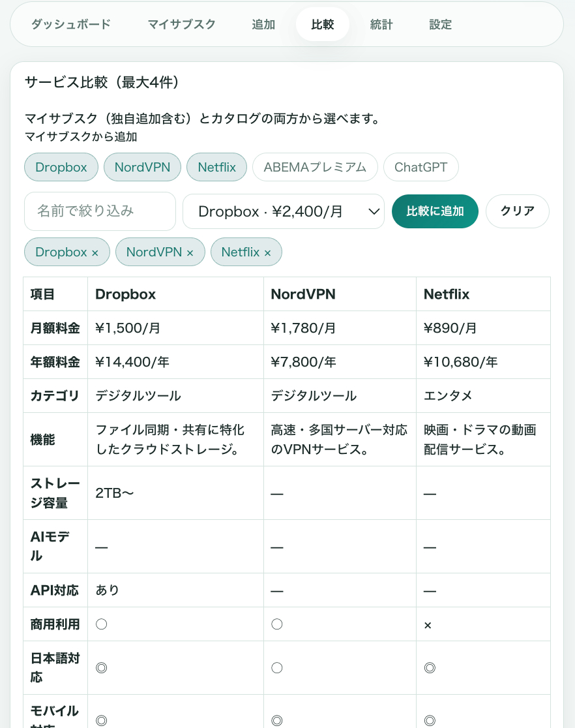Click the 年額料金 row label

tap(55, 362)
